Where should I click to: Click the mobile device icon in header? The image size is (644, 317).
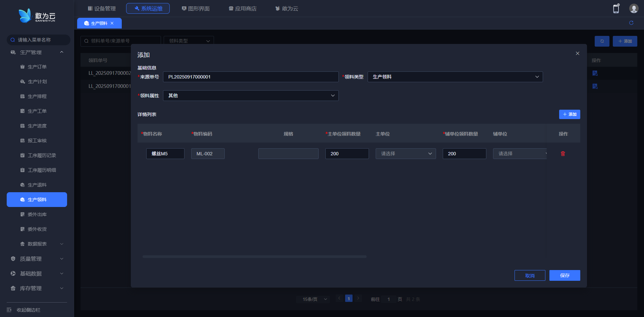click(x=616, y=9)
